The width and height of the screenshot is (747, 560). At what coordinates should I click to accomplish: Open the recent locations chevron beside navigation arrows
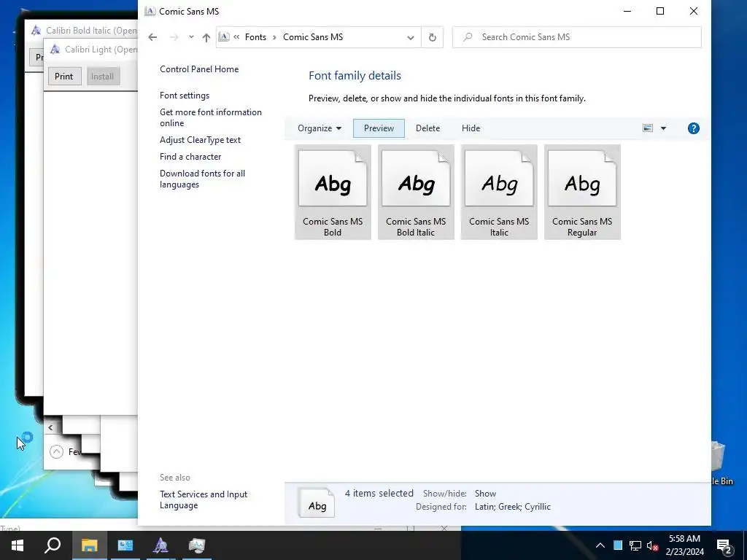point(191,37)
